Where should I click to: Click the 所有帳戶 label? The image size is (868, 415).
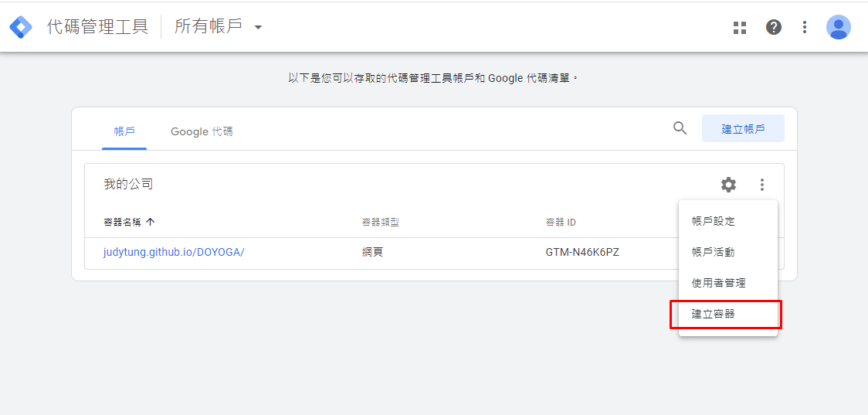[209, 26]
